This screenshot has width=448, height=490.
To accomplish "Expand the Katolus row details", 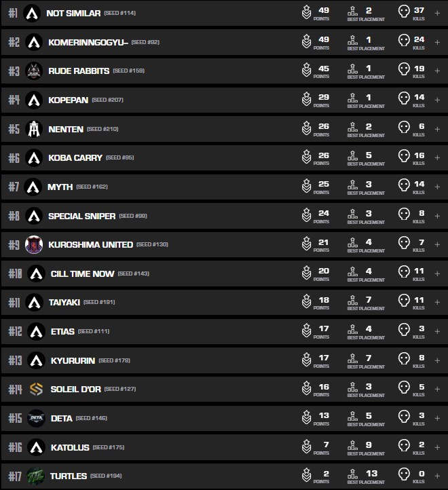I will 437,447.
